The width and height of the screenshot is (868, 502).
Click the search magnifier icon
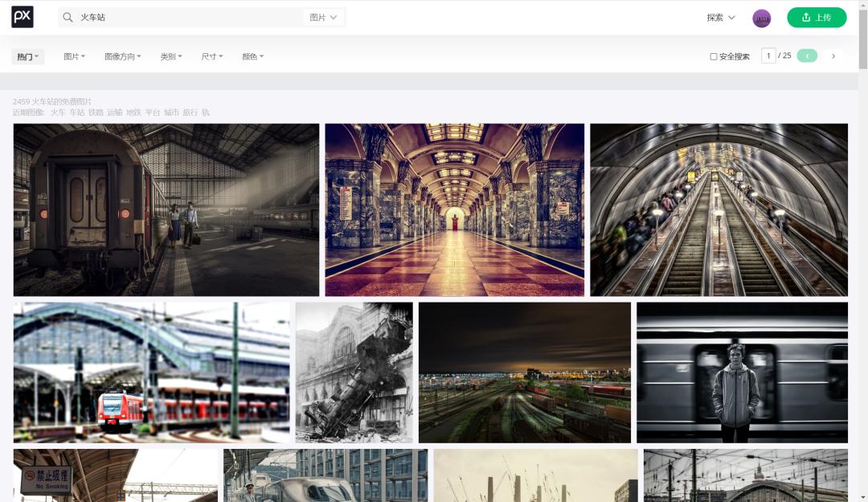(68, 18)
